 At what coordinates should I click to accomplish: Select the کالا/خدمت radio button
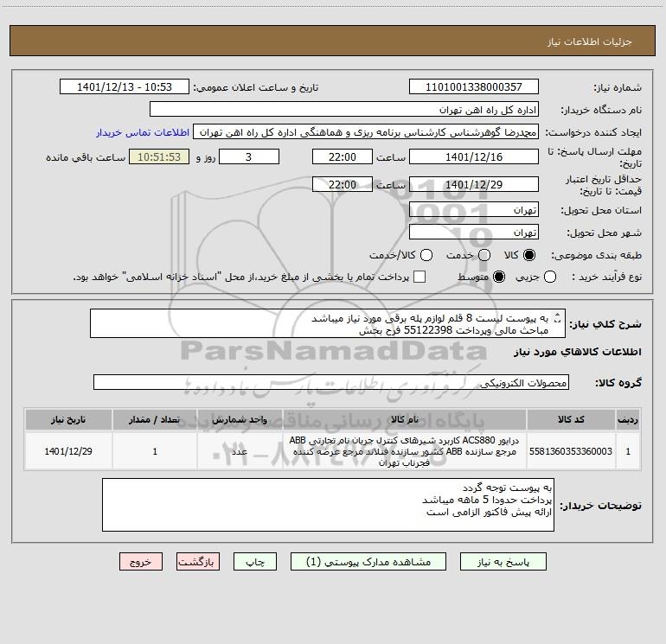[426, 255]
